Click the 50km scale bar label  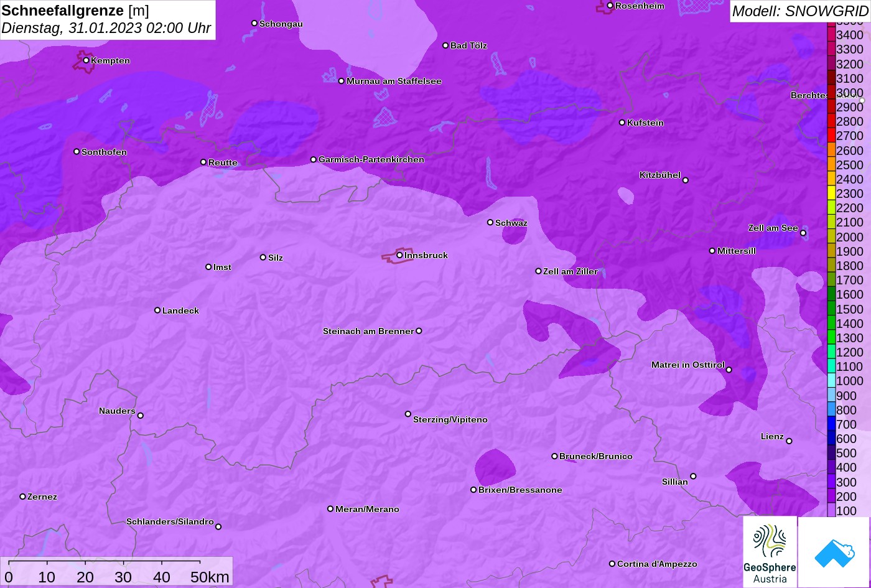pyautogui.click(x=210, y=577)
